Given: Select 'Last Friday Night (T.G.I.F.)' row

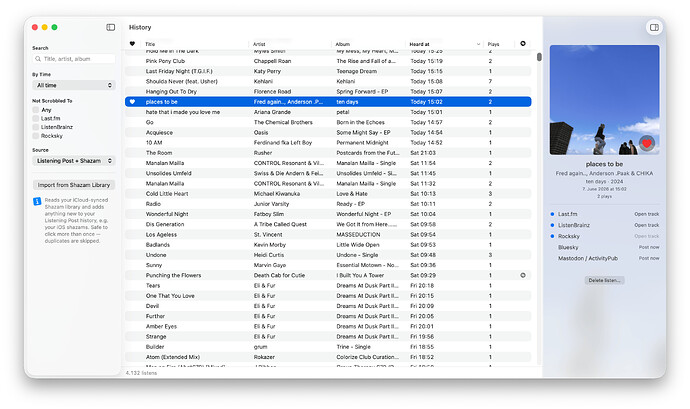Looking at the screenshot, I should tap(328, 71).
